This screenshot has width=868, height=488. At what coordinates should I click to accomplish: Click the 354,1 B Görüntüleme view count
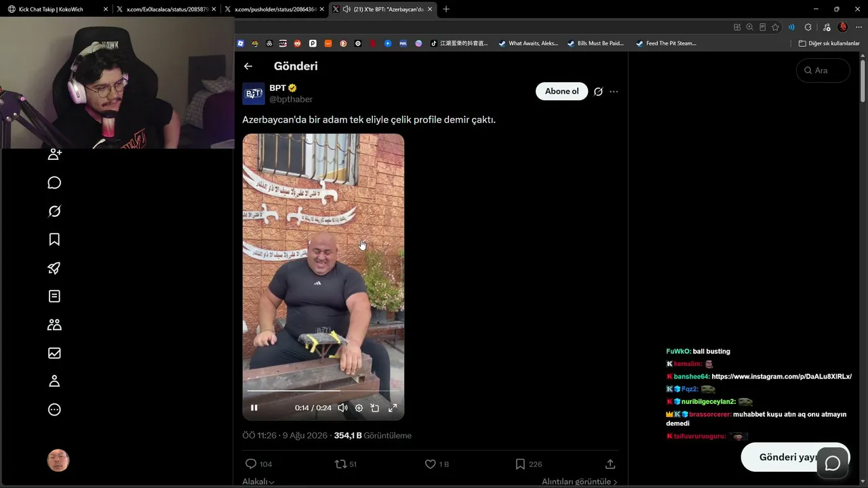pyautogui.click(x=372, y=436)
